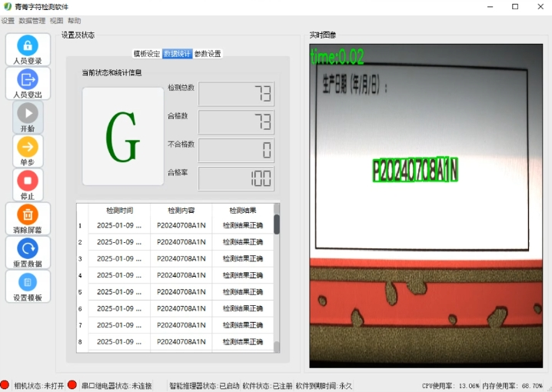Open the 设置模板 document icon button
Screen dimensions: 552x392
click(x=28, y=286)
